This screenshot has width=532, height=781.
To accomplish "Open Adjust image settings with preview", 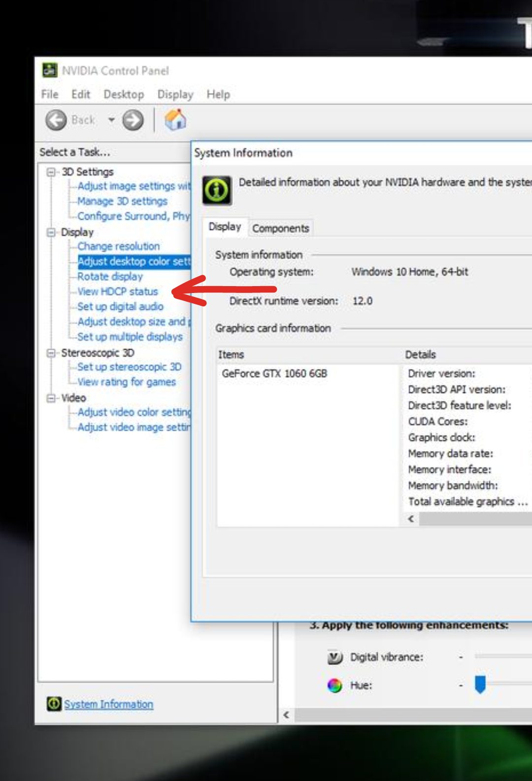I will tap(133, 186).
